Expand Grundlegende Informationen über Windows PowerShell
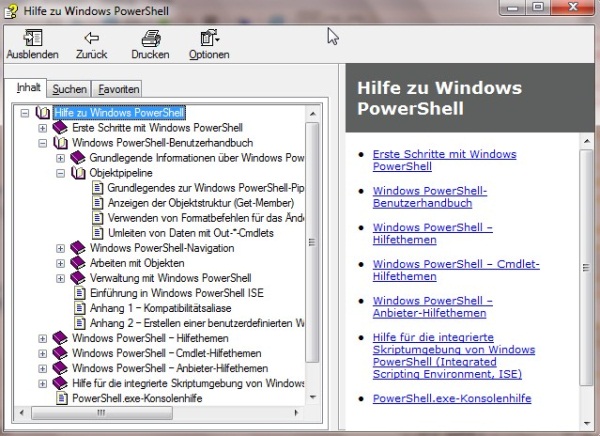The width and height of the screenshot is (600, 436). coord(60,158)
